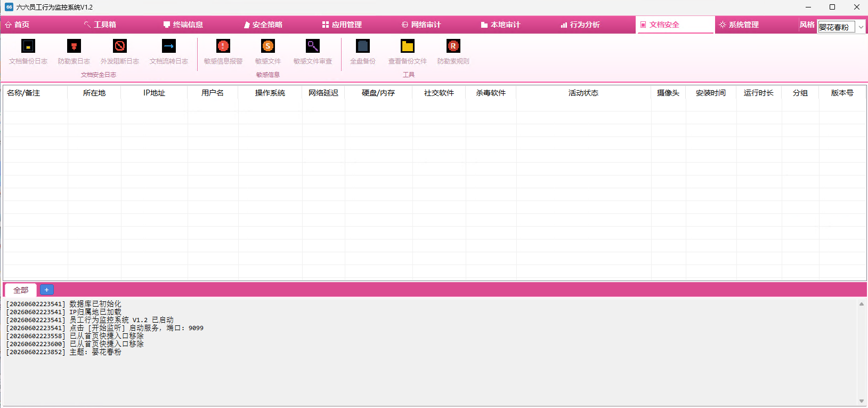The image size is (868, 408).
Task: Click log line 数据库已初始化
Action: [63, 304]
